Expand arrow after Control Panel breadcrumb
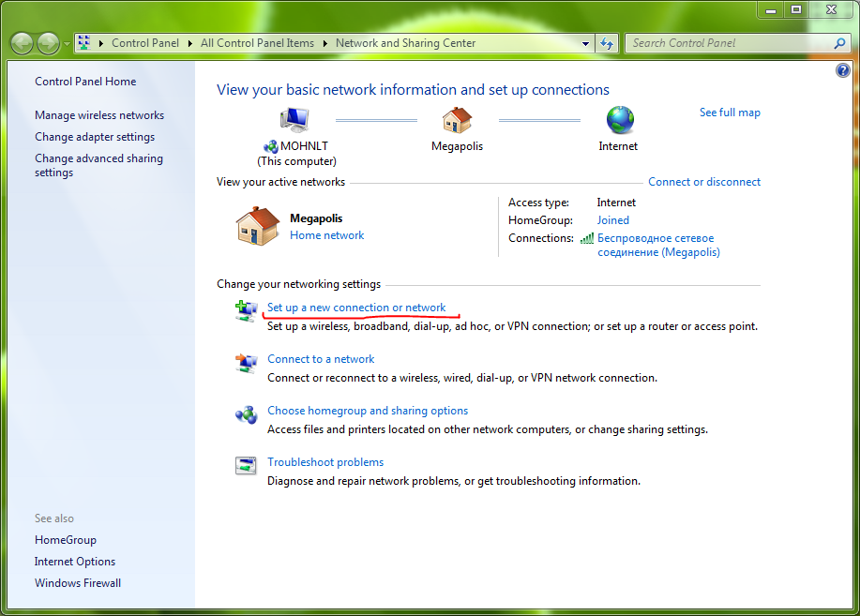The image size is (860, 616). tap(191, 43)
